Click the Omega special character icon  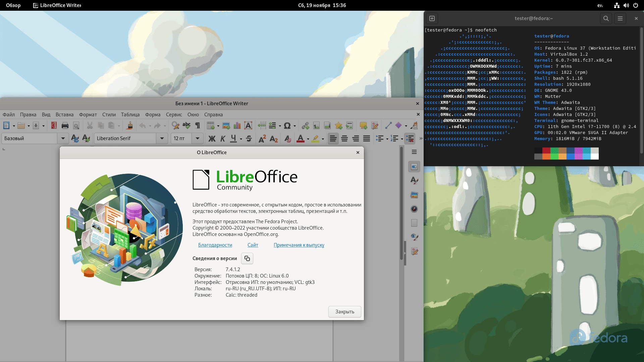tap(287, 126)
